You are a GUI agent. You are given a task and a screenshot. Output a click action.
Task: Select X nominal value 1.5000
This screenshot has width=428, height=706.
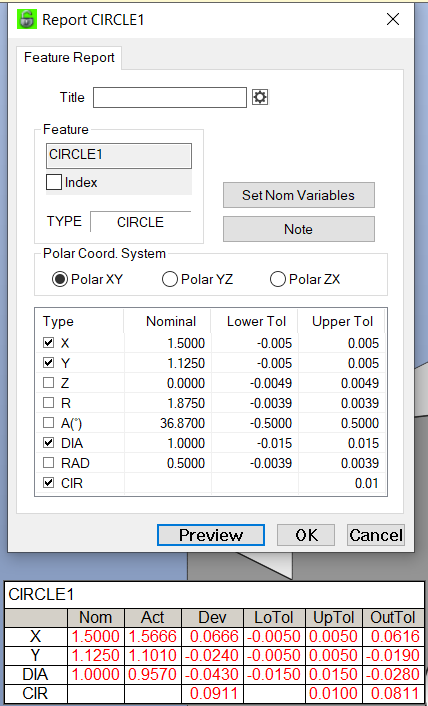tap(186, 344)
